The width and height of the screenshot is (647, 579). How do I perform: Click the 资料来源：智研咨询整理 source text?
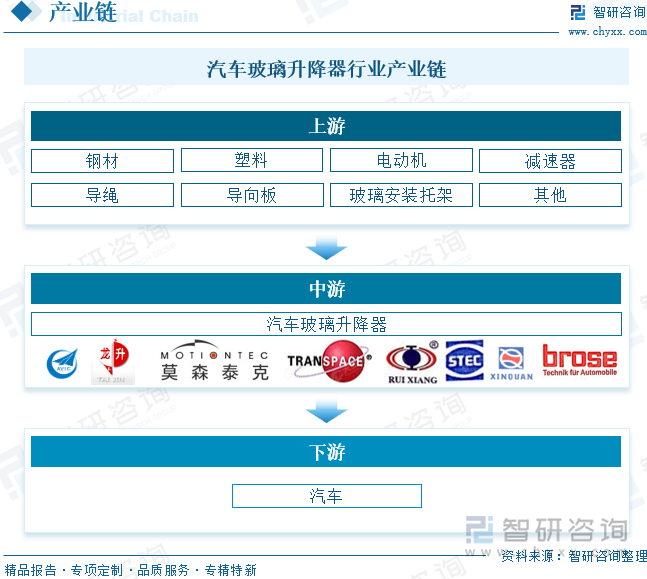coord(574,556)
